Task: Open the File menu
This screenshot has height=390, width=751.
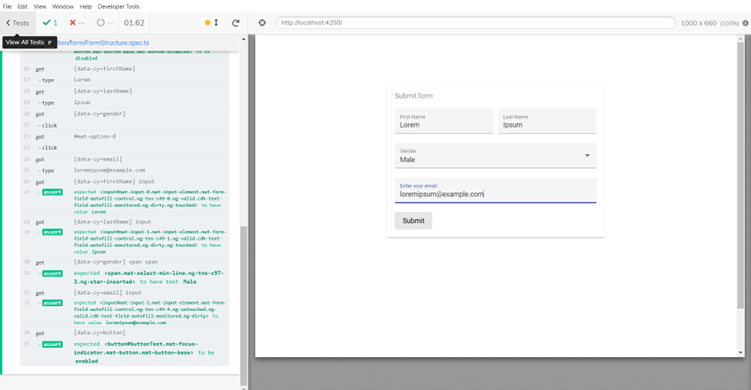Action: coord(7,6)
